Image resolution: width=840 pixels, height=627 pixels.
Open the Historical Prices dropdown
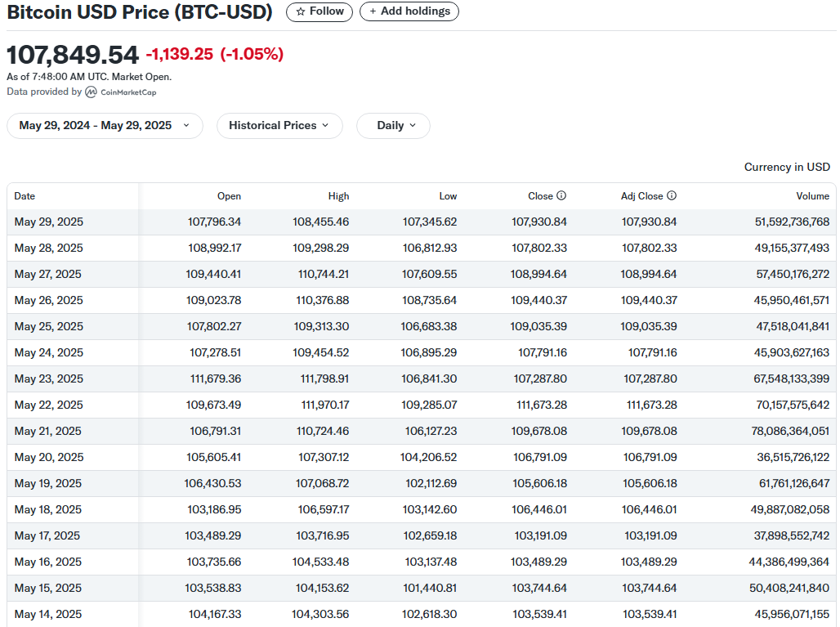[279, 126]
